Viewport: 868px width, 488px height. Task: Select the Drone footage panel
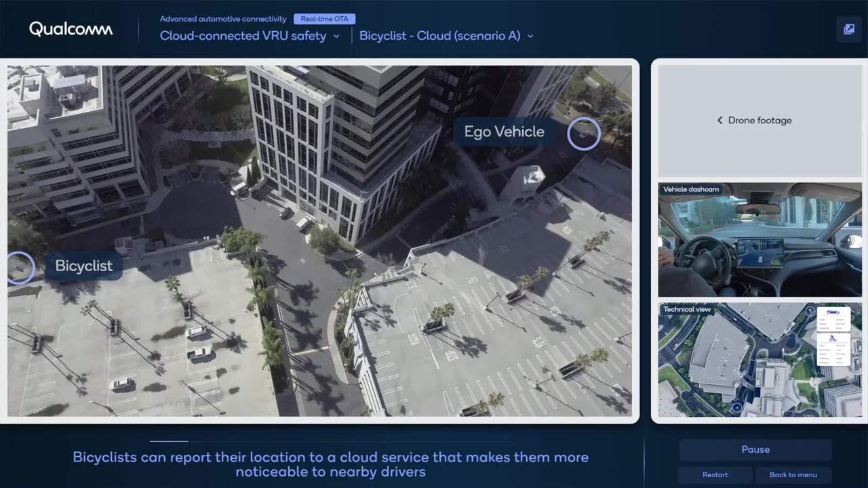click(x=759, y=121)
